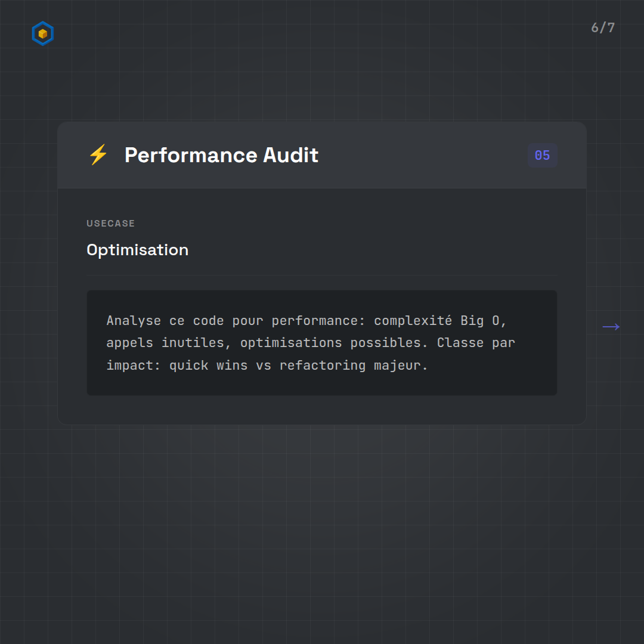Click the yellow lightning bolt icon
Screen dimensions: 644x644
[x=98, y=155]
